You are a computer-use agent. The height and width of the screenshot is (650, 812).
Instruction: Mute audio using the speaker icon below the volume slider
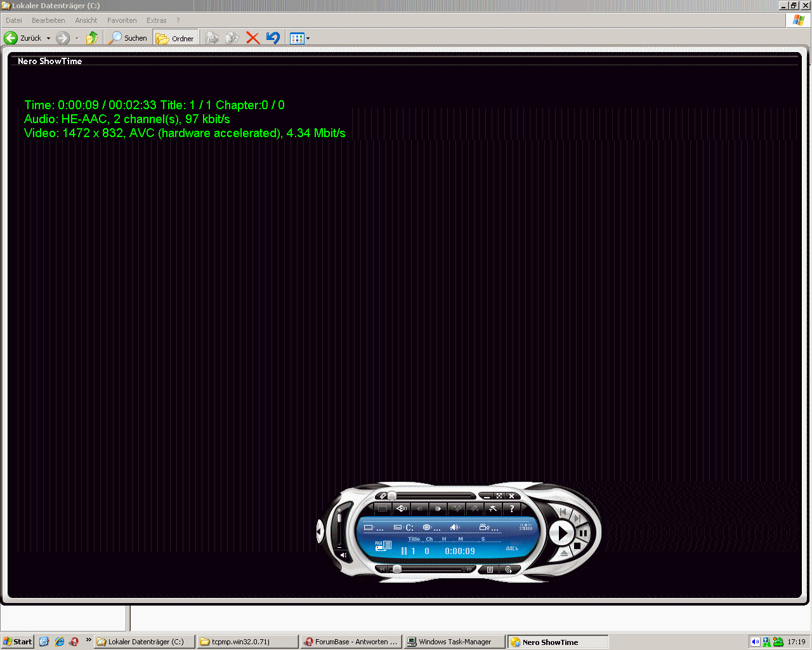point(343,555)
